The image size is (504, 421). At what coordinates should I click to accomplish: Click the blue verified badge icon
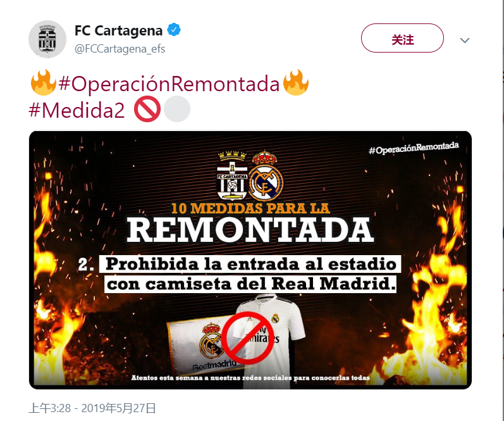tap(174, 30)
